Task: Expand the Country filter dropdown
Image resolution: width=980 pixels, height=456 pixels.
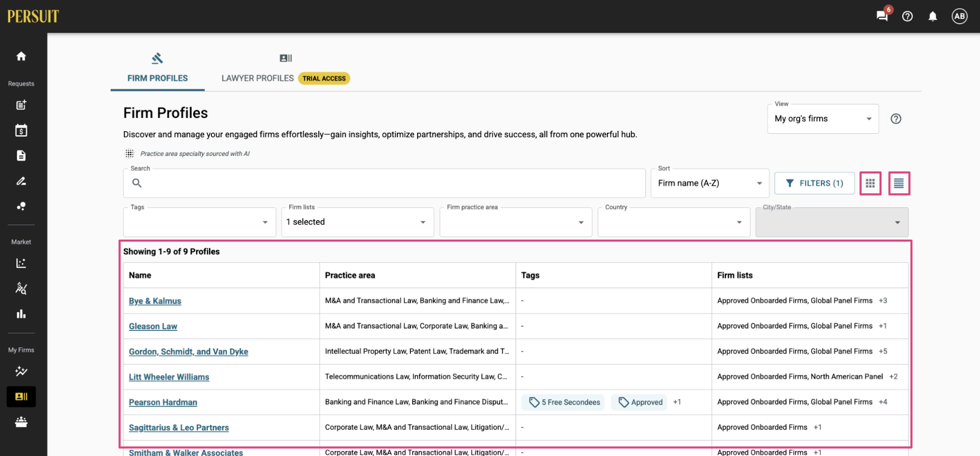Action: pos(674,222)
